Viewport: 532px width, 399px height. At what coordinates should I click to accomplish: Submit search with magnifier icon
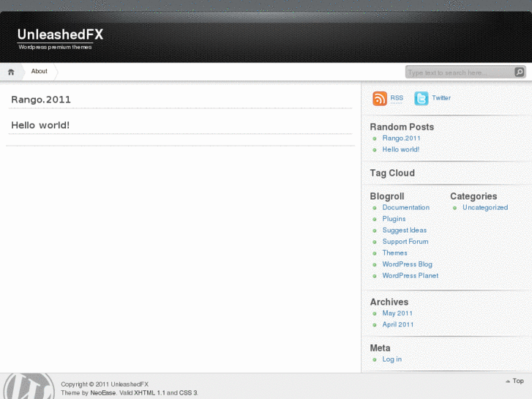pos(519,72)
